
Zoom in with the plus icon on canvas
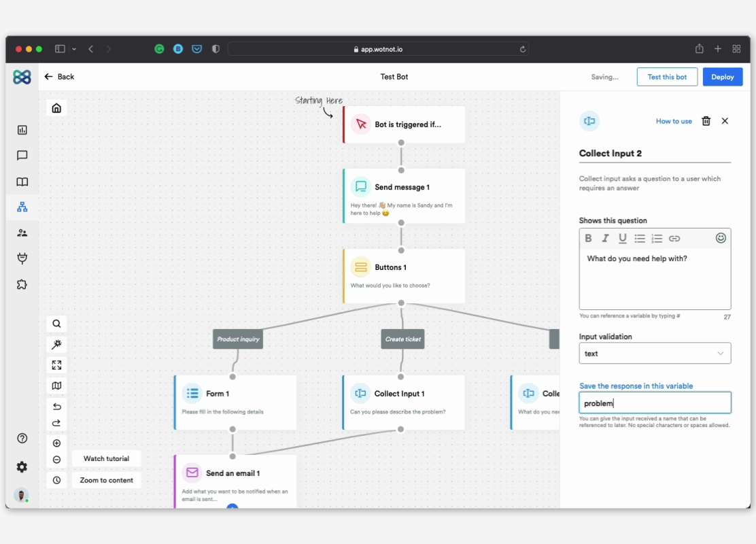click(x=56, y=443)
